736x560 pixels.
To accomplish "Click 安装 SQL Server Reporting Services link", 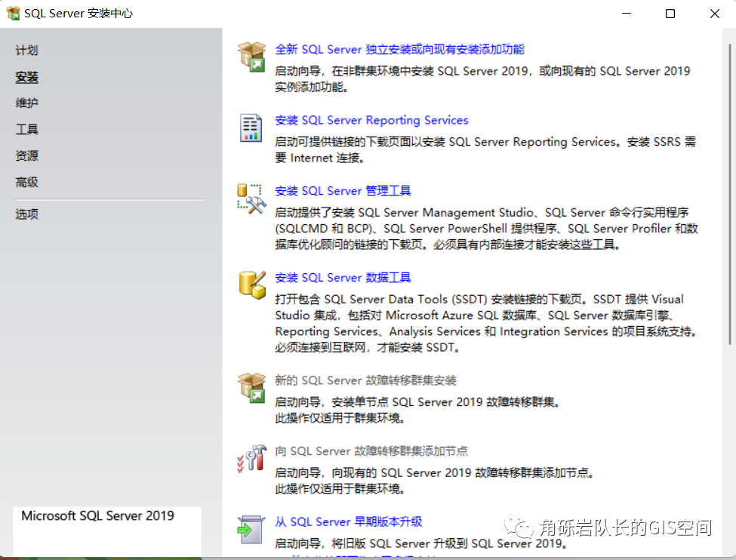I will [x=371, y=119].
